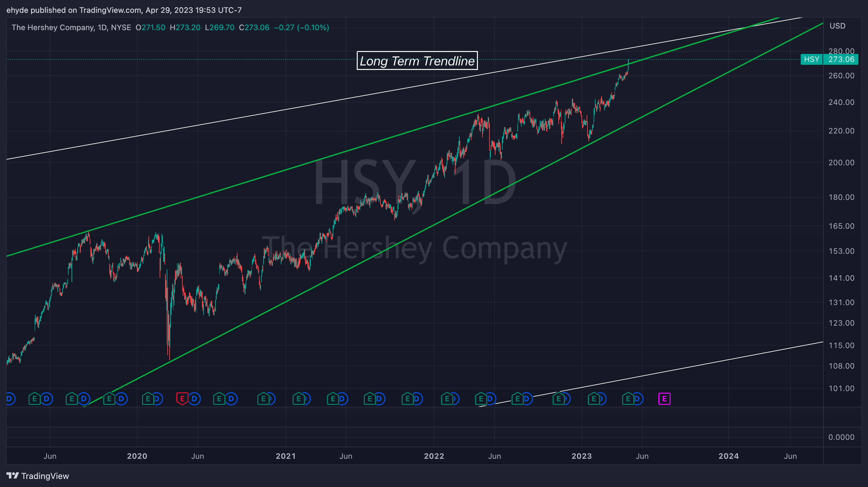Click green earnings E just before 2021 gridline
The image size is (868, 487).
click(x=263, y=399)
